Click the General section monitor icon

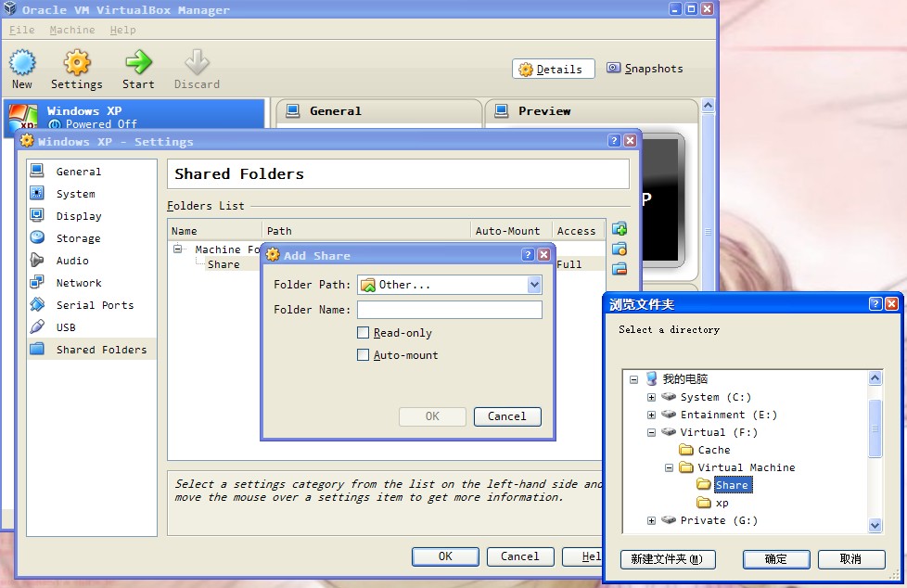tap(293, 110)
